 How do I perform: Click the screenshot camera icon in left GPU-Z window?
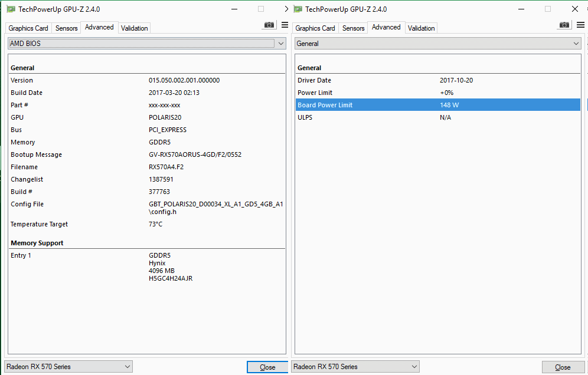269,25
